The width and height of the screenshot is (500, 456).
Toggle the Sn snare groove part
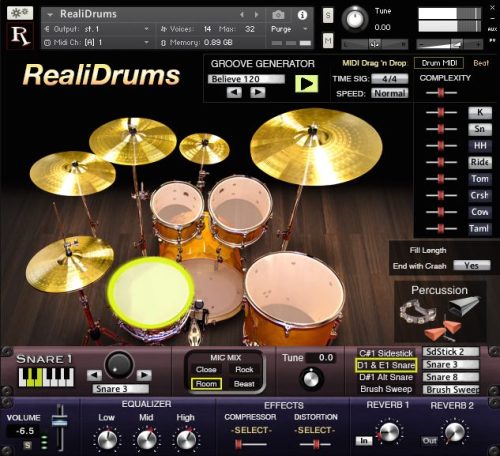[x=480, y=129]
